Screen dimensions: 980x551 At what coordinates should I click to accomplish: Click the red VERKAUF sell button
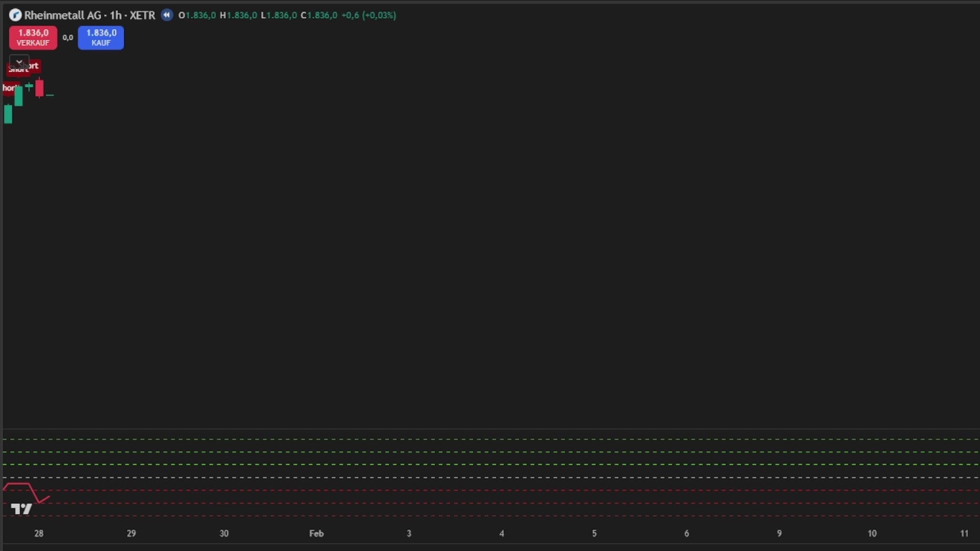[33, 38]
